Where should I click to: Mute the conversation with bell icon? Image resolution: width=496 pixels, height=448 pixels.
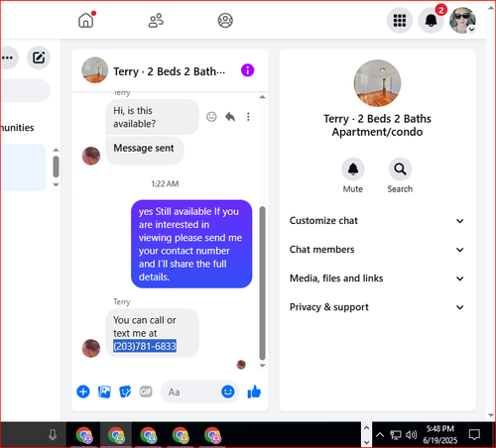pos(353,169)
